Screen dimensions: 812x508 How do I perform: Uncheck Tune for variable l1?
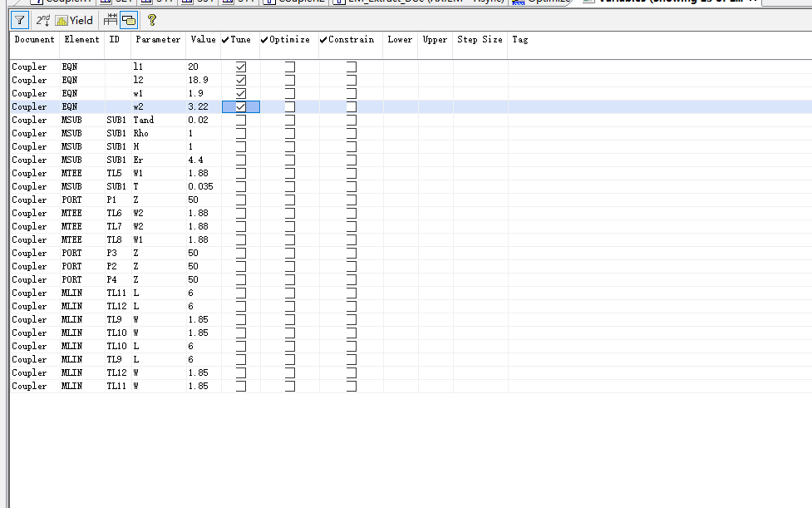pyautogui.click(x=241, y=67)
